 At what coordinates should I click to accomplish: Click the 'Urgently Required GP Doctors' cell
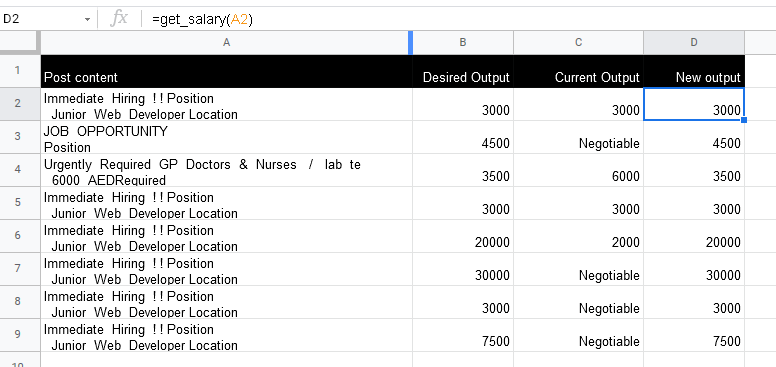coord(227,170)
